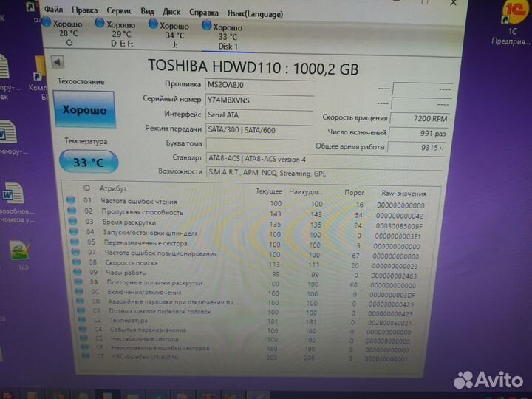Click the status icon for attribute 05
Screen dimensions: 532x399
coord(75,242)
